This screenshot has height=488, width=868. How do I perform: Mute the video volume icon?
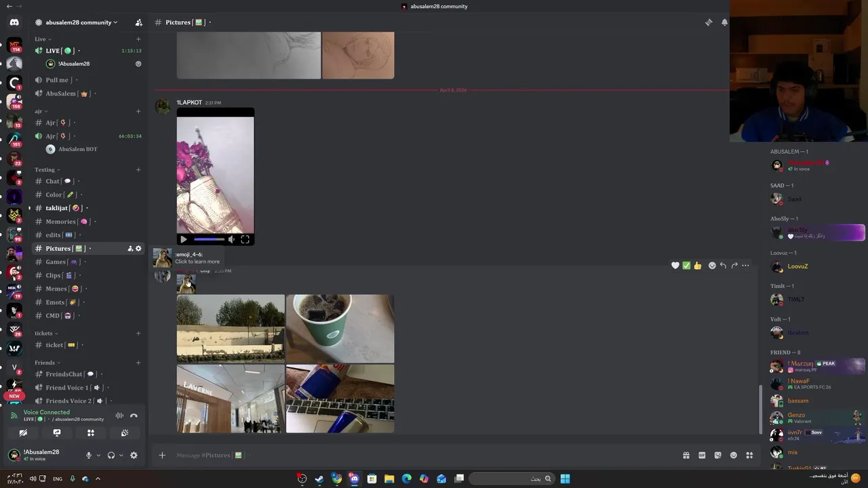[x=231, y=239]
